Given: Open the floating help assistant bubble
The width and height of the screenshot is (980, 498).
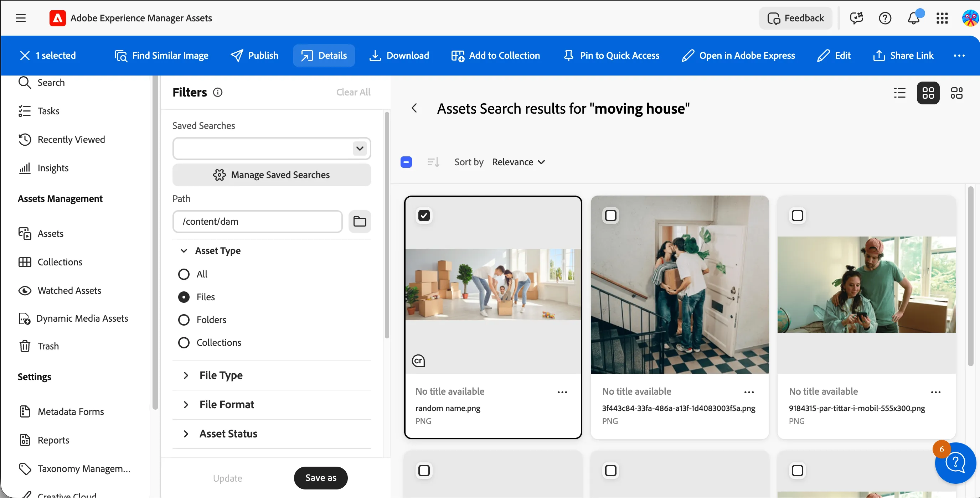Looking at the screenshot, I should (x=955, y=463).
